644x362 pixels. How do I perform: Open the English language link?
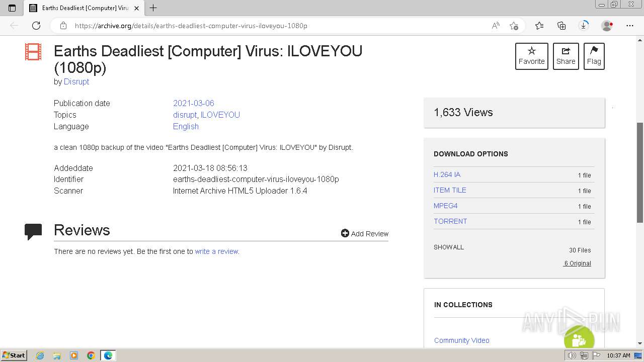coord(186,126)
